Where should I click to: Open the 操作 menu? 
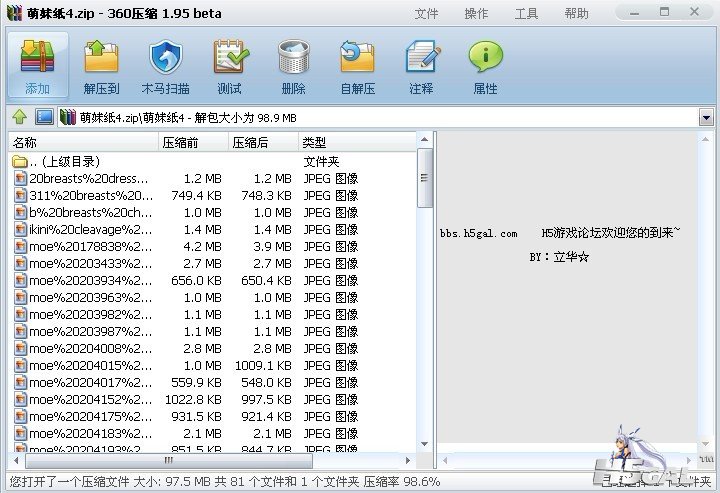tap(476, 14)
